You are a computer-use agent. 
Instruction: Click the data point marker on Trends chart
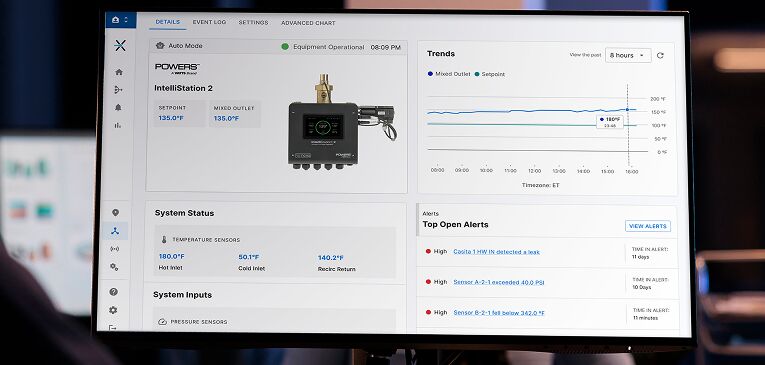click(x=627, y=109)
